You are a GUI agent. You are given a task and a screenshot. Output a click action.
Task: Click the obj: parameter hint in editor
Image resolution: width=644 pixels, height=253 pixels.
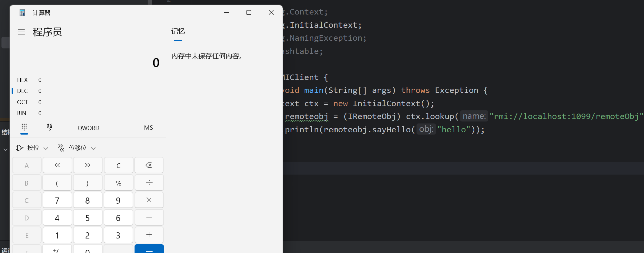(x=426, y=129)
